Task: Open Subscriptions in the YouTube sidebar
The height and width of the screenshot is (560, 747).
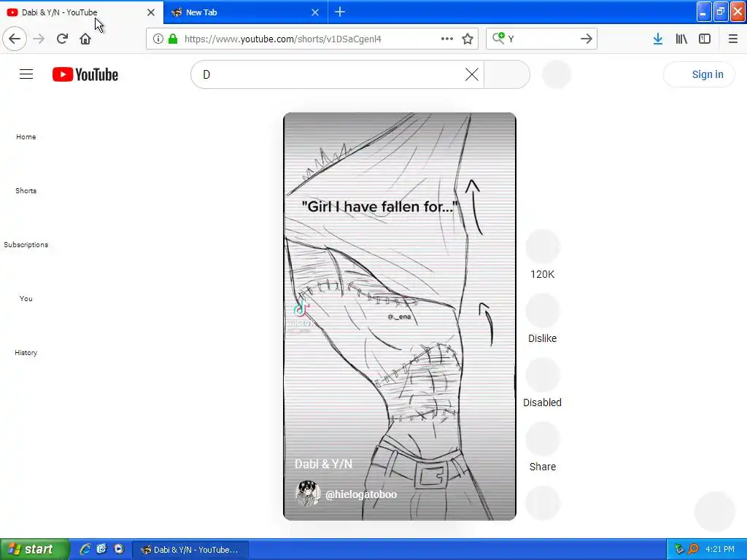Action: [26, 245]
